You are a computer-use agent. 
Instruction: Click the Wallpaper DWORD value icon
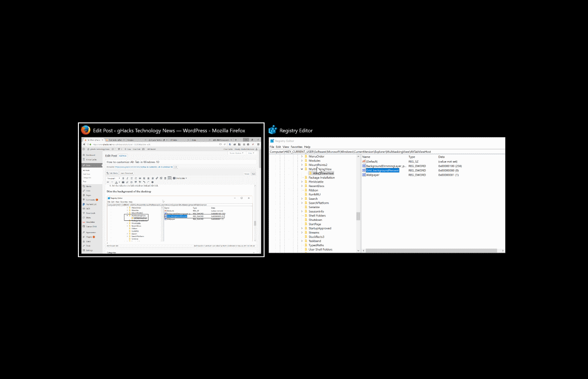coord(364,175)
